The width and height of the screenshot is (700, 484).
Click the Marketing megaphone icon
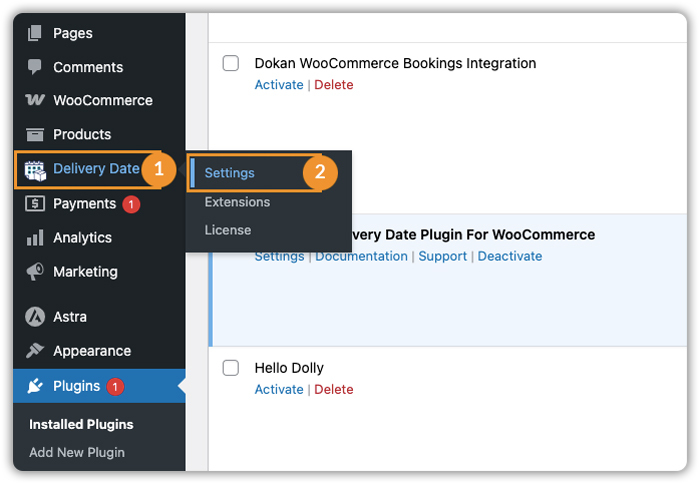[35, 271]
